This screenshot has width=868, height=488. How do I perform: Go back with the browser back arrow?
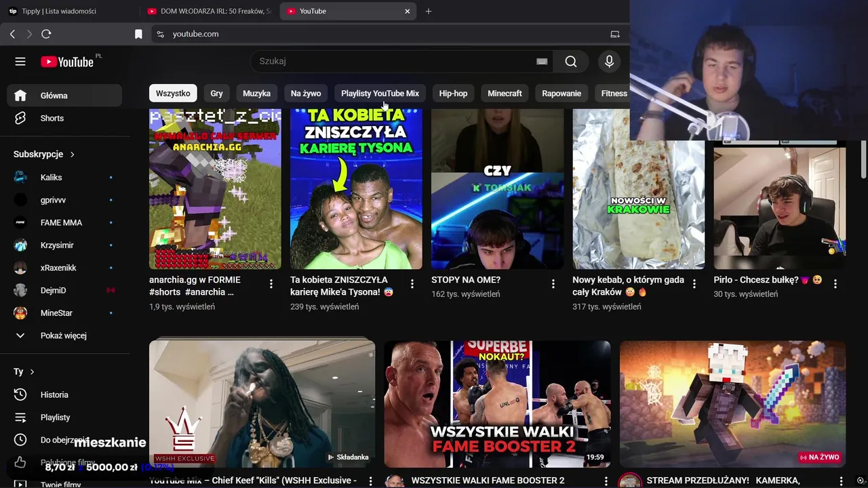coord(12,34)
